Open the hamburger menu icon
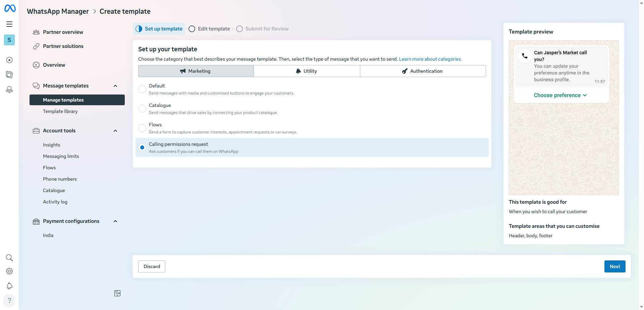The height and width of the screenshot is (310, 644). [9, 24]
